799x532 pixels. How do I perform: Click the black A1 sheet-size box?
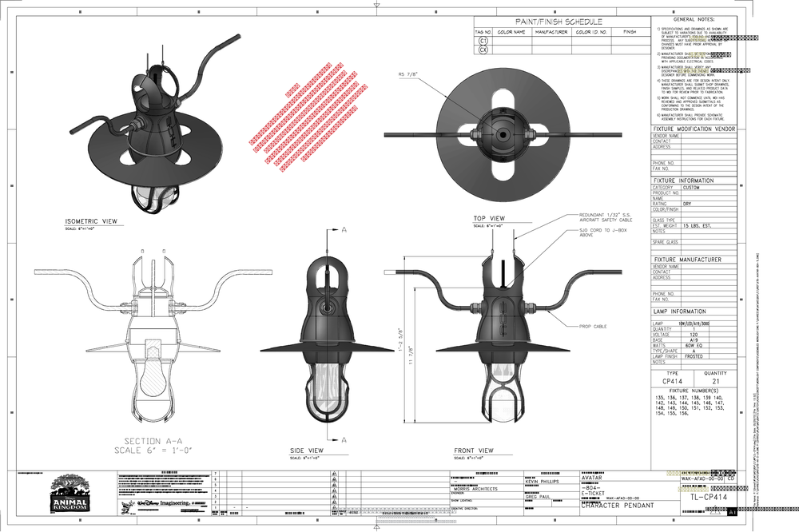click(x=732, y=511)
